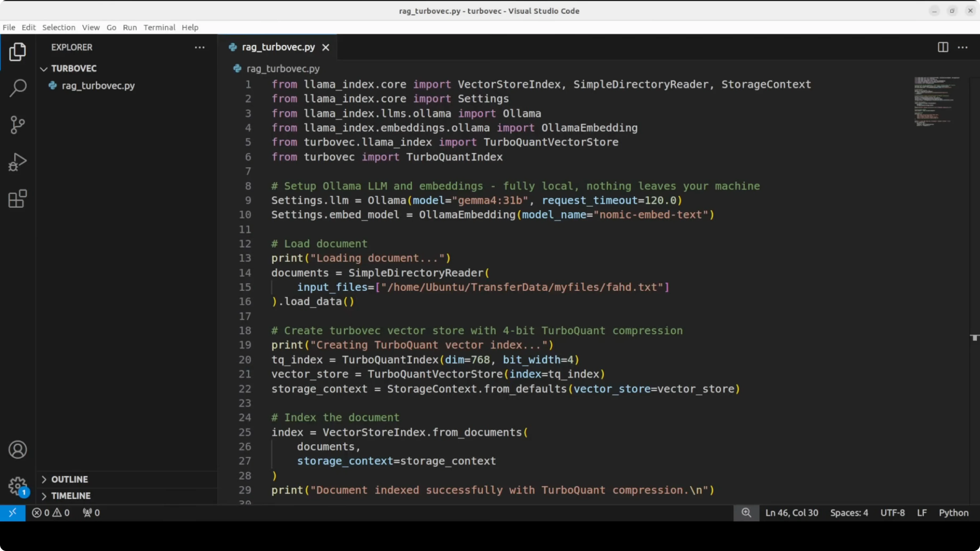980x551 pixels.
Task: Open the Terminal menu
Action: 160,27
